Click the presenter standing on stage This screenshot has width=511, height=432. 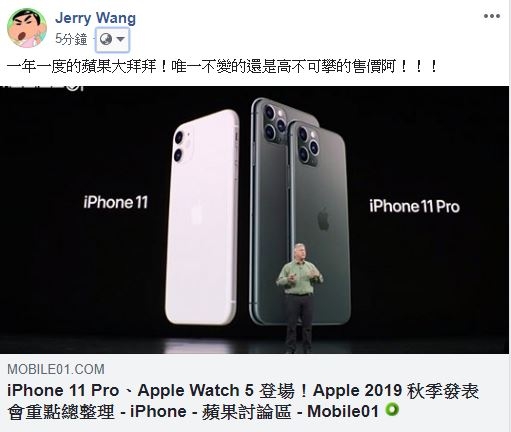tap(299, 297)
